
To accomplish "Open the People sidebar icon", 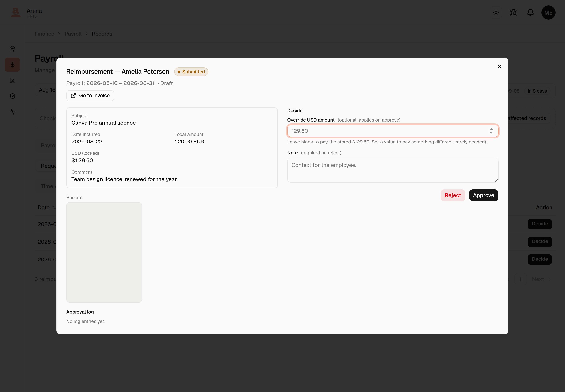I will [x=13, y=49].
